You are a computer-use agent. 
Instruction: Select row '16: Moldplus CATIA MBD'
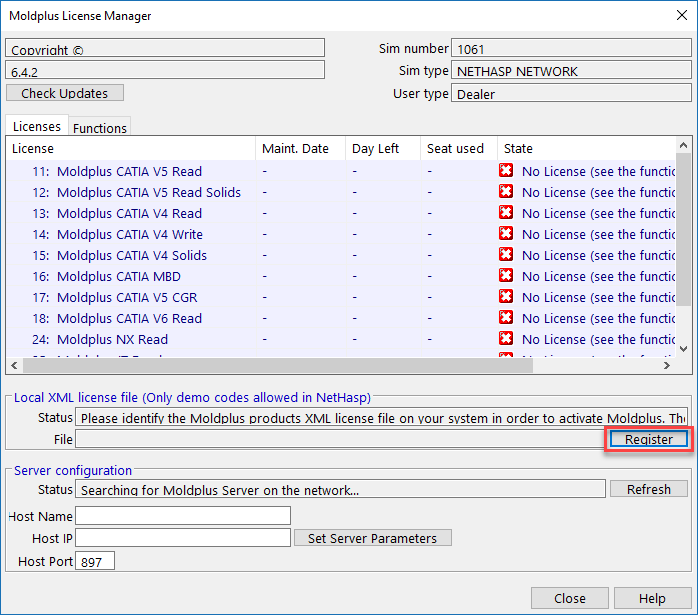click(x=341, y=276)
